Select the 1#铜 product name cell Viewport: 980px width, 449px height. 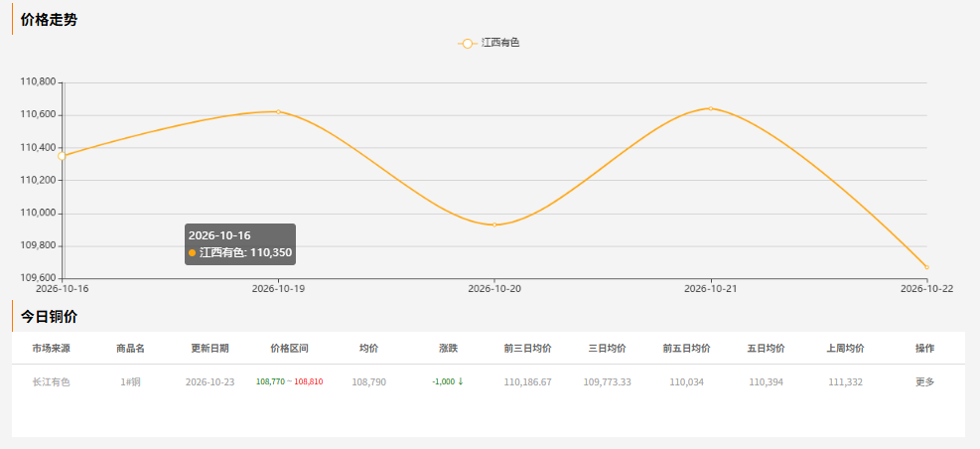[131, 382]
